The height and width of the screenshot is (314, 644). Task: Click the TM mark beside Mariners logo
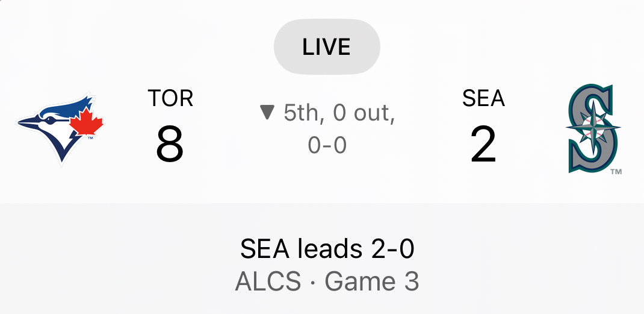pyautogui.click(x=615, y=172)
